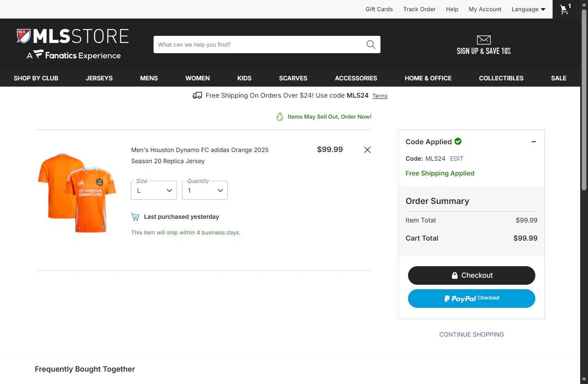Click the PayPal Checkout button
The height and width of the screenshot is (384, 588).
tap(471, 298)
